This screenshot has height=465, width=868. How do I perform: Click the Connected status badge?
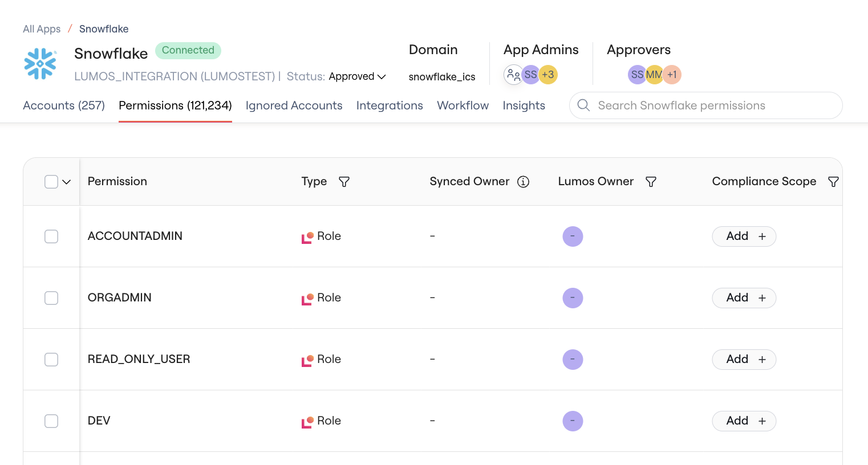(188, 50)
